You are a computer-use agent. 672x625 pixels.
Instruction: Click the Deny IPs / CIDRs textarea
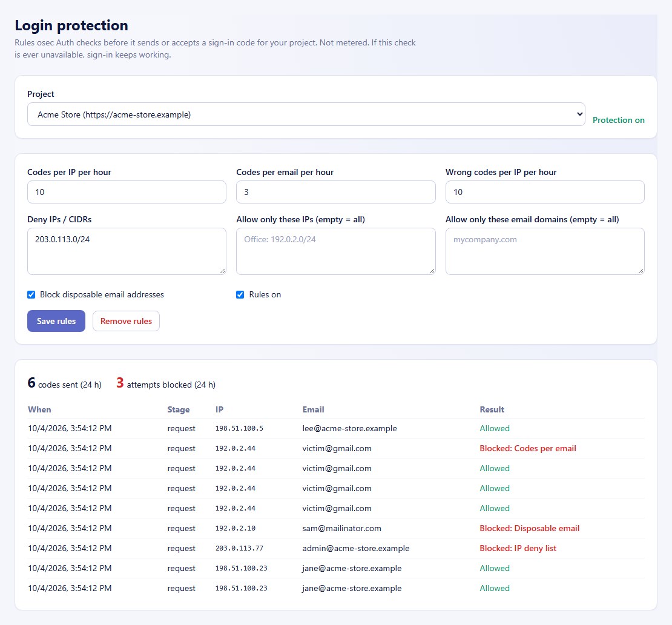pos(127,251)
